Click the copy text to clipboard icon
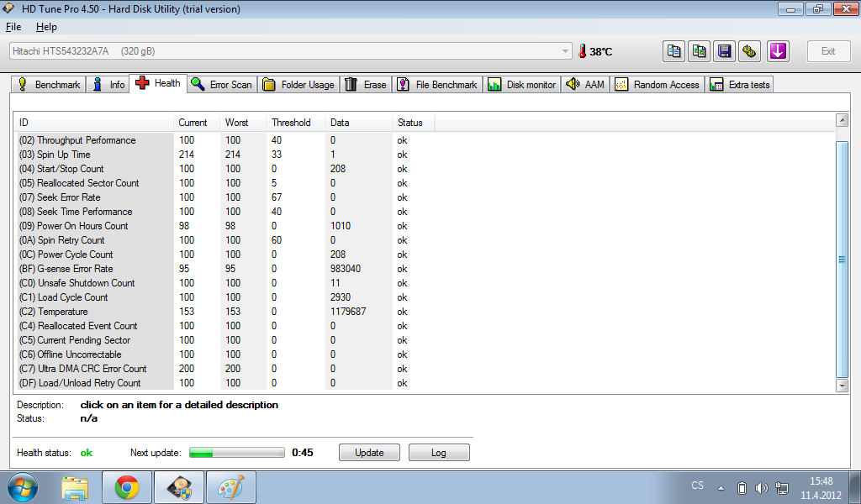Image resolution: width=861 pixels, height=504 pixels. pos(673,51)
